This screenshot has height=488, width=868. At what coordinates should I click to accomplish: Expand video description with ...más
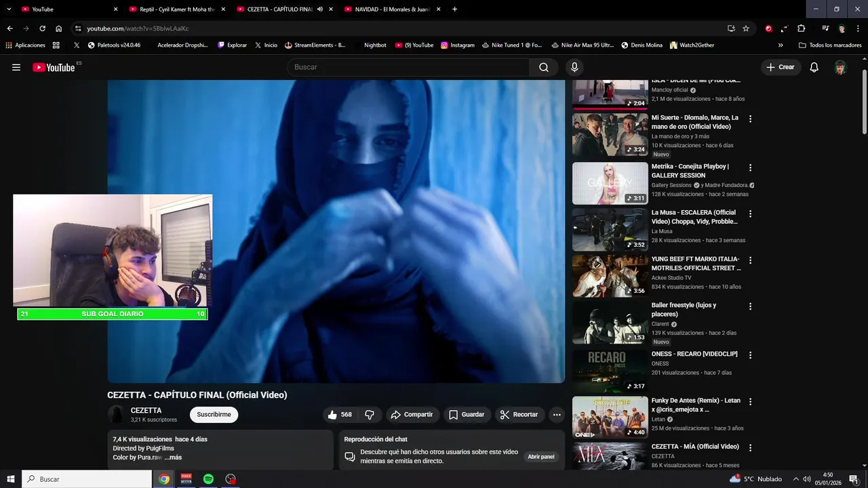pyautogui.click(x=173, y=457)
